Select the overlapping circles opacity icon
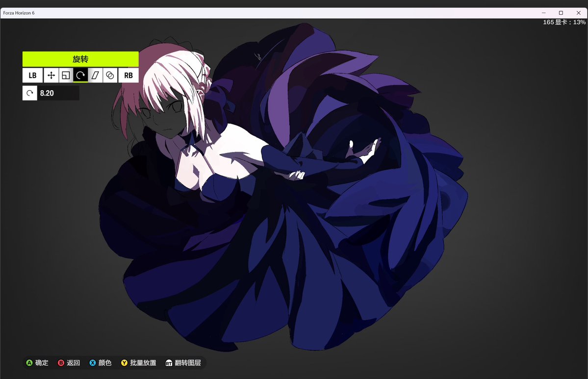 pyautogui.click(x=110, y=76)
